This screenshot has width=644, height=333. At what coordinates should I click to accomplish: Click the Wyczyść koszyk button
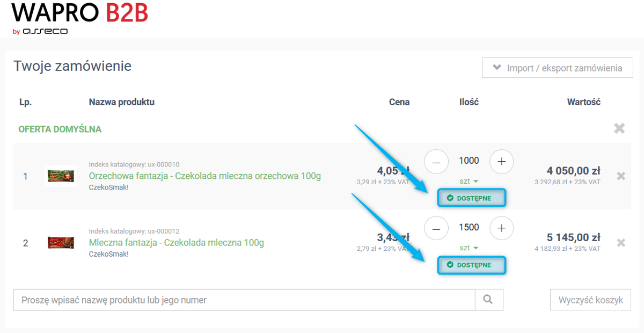[x=590, y=300]
